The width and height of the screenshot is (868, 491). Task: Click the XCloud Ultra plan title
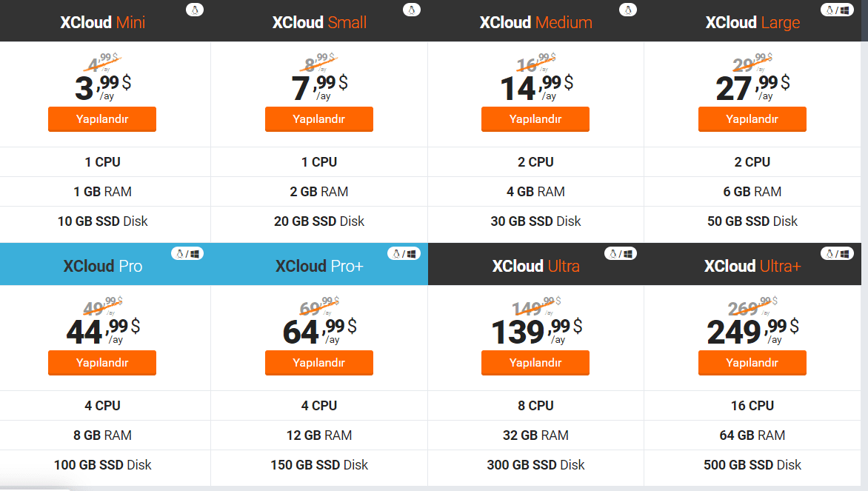(535, 267)
